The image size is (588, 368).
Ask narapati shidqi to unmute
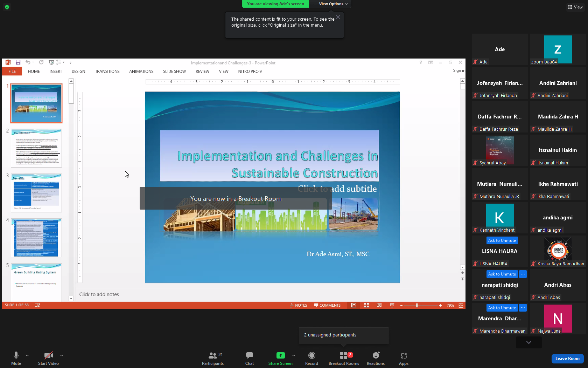click(502, 274)
